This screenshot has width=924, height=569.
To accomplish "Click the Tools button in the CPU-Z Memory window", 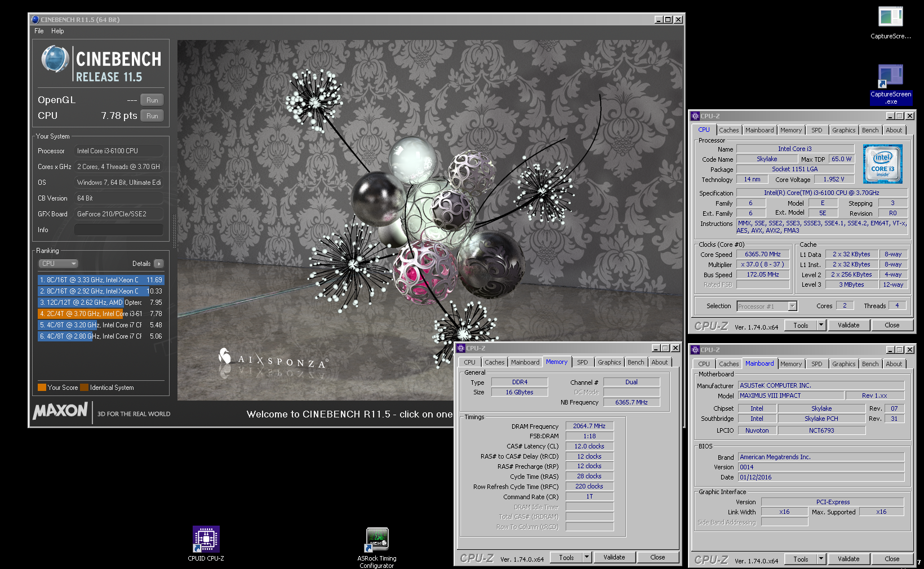I will coord(566,557).
